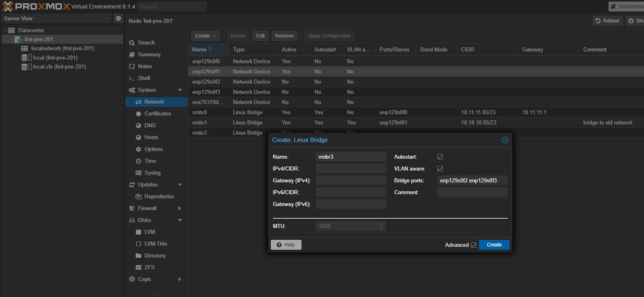The height and width of the screenshot is (297, 644).
Task: Expand the Firewall submenu arrow
Action: coord(180,208)
